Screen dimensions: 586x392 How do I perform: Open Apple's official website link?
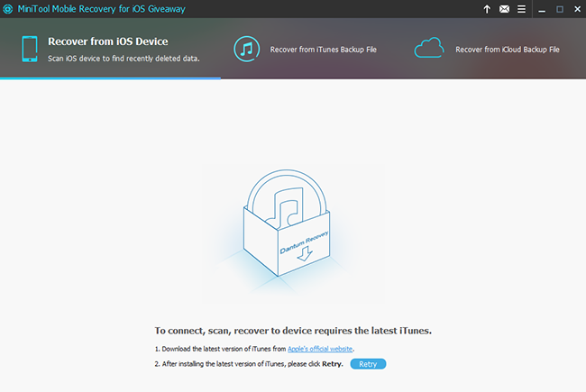tap(320, 349)
